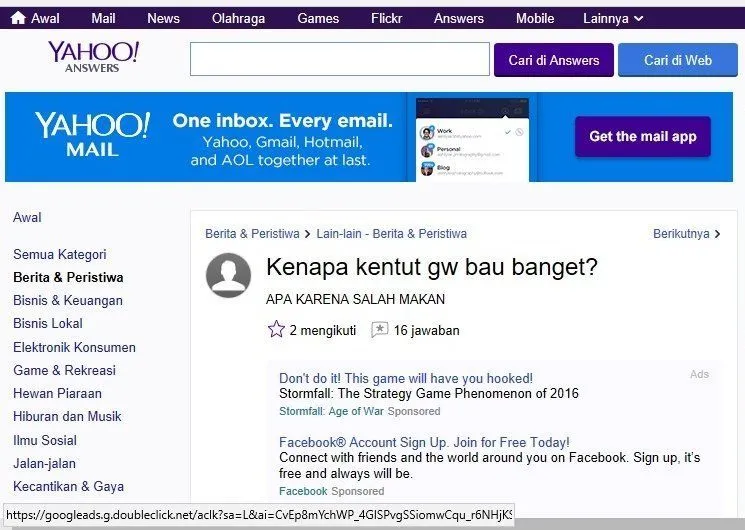This screenshot has height=530, width=745.
Task: Select Awal in the left sidebar
Action: point(27,217)
